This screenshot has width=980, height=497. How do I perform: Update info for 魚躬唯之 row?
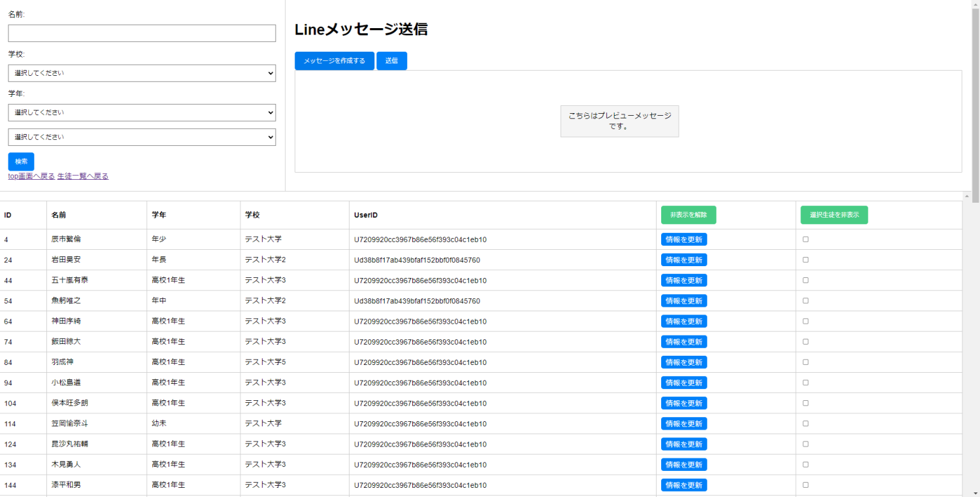[684, 301]
